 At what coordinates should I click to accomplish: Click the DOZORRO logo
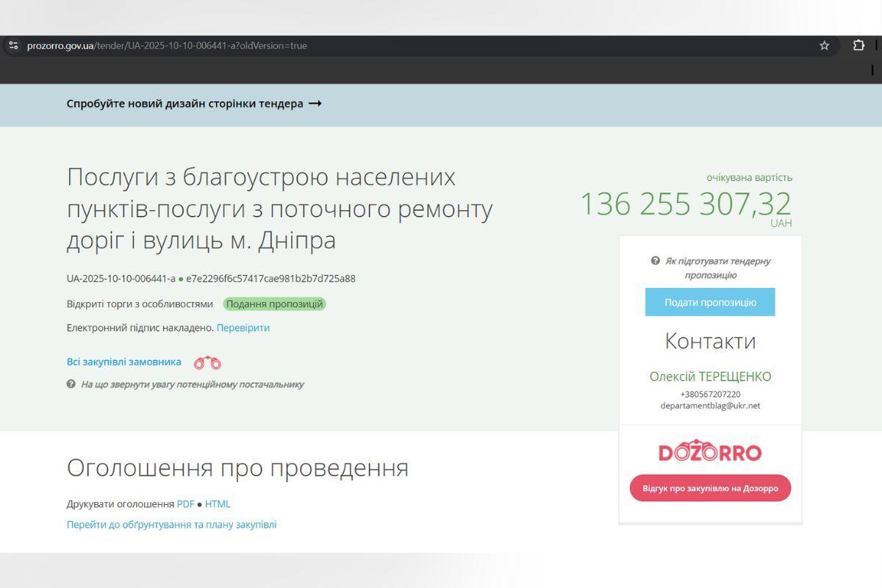coord(709,451)
